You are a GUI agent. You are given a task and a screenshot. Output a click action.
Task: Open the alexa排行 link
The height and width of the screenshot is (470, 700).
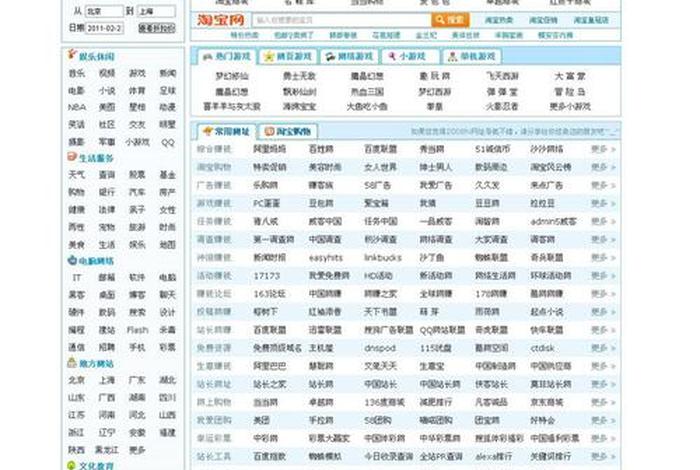point(493,457)
